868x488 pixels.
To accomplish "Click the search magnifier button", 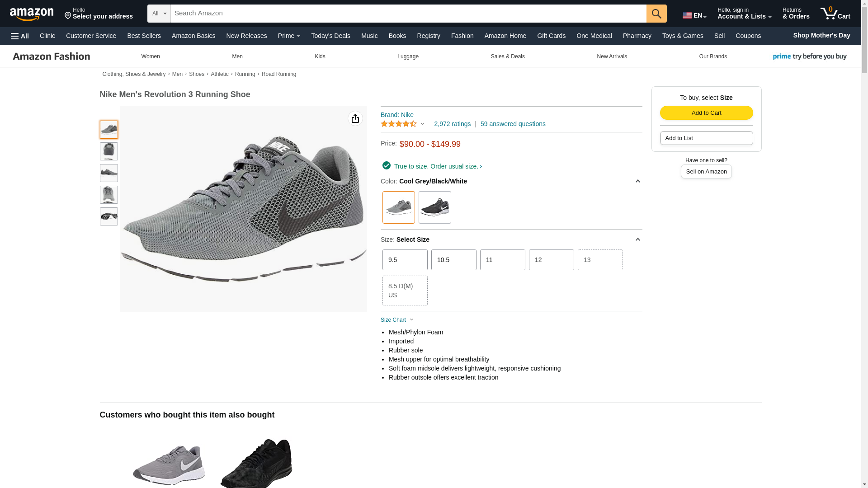I will (656, 14).
